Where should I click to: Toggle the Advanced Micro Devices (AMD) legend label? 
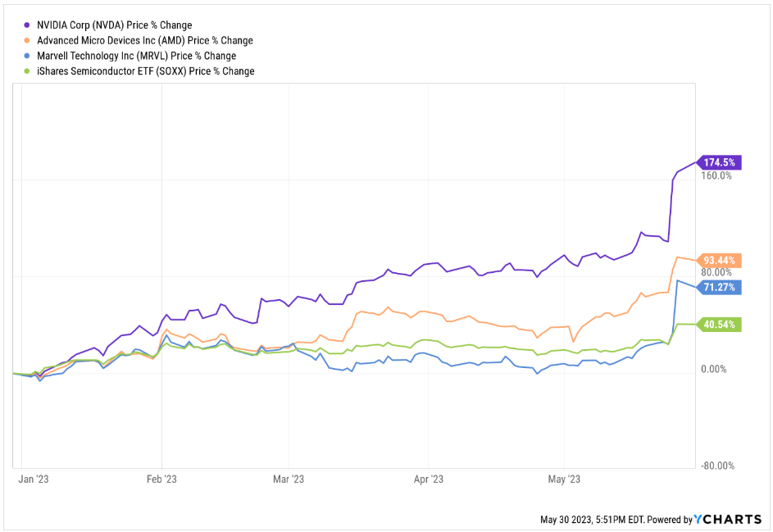144,40
